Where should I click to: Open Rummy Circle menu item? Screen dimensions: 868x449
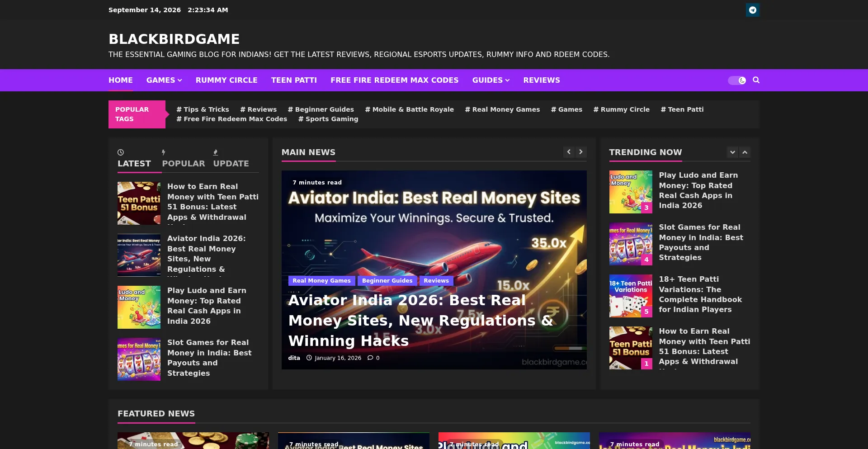tap(226, 80)
